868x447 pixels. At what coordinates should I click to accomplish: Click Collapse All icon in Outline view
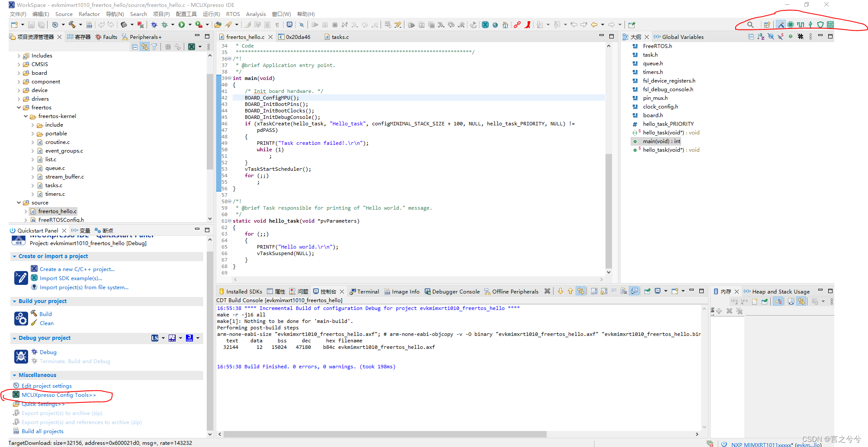pos(751,37)
